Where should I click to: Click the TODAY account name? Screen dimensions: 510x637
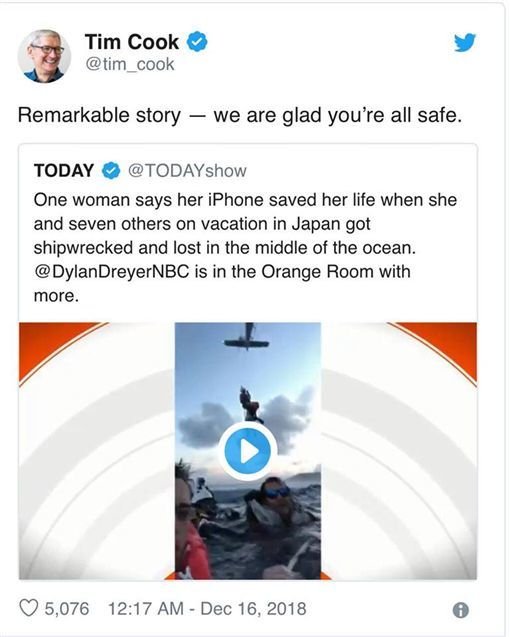[64, 171]
